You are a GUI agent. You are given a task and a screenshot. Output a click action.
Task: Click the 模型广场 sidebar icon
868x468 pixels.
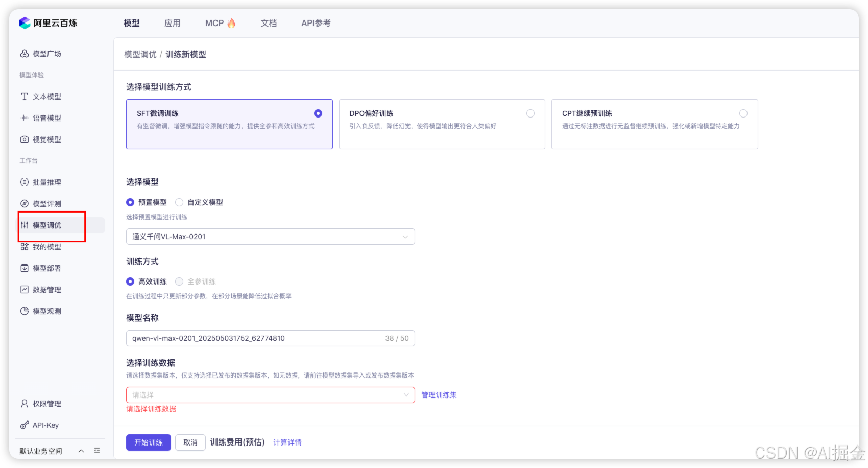(x=25, y=54)
